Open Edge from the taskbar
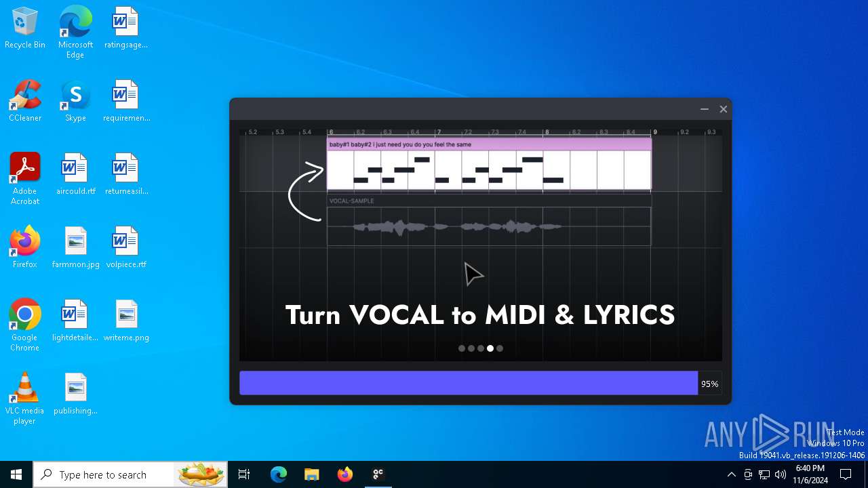 [x=279, y=474]
